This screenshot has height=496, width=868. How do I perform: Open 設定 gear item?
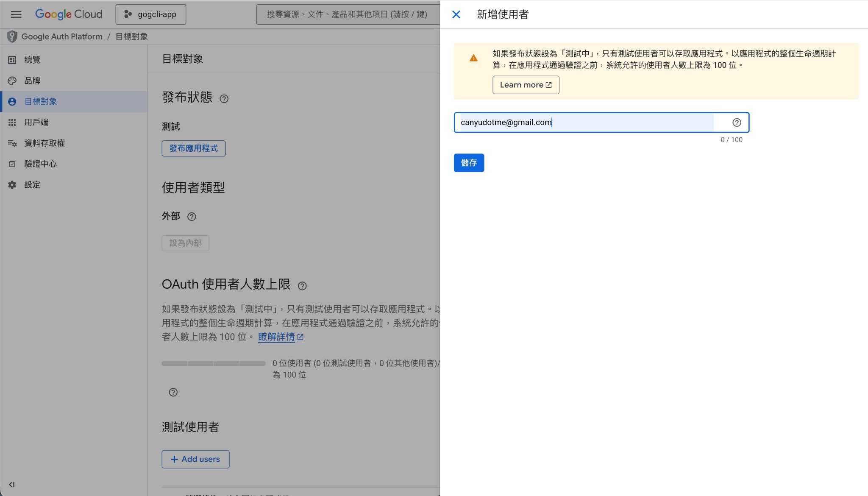click(32, 184)
